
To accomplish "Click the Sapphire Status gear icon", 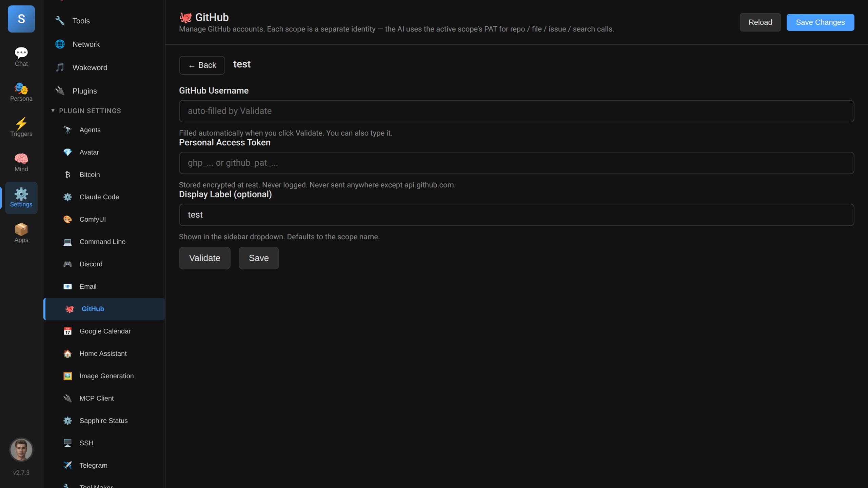I will click(x=67, y=421).
